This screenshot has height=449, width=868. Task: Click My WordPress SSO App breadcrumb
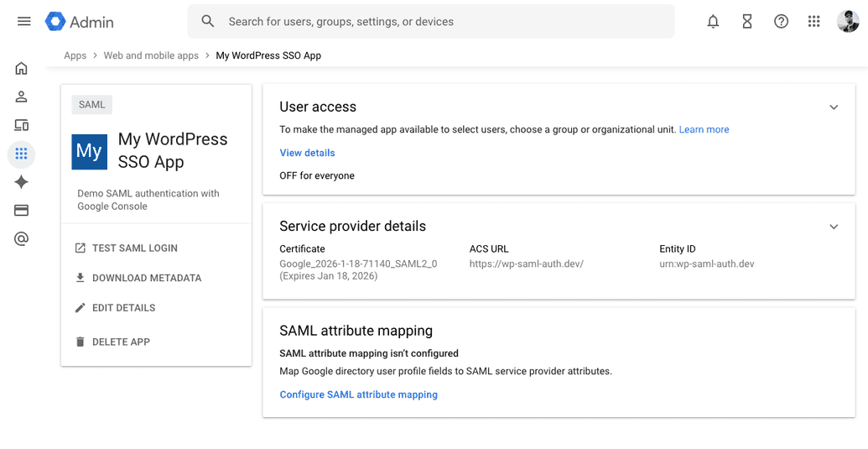(268, 55)
